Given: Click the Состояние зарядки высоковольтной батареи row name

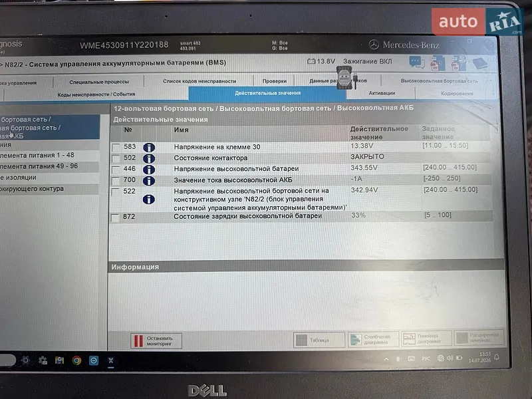Looking at the screenshot, I should tap(247, 216).
